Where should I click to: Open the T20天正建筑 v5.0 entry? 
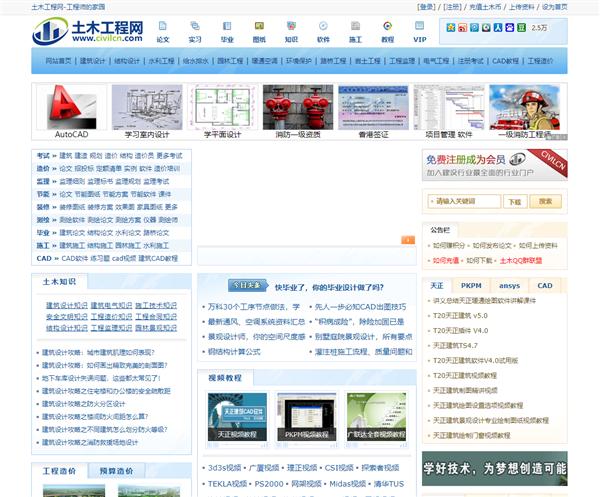[x=460, y=316]
